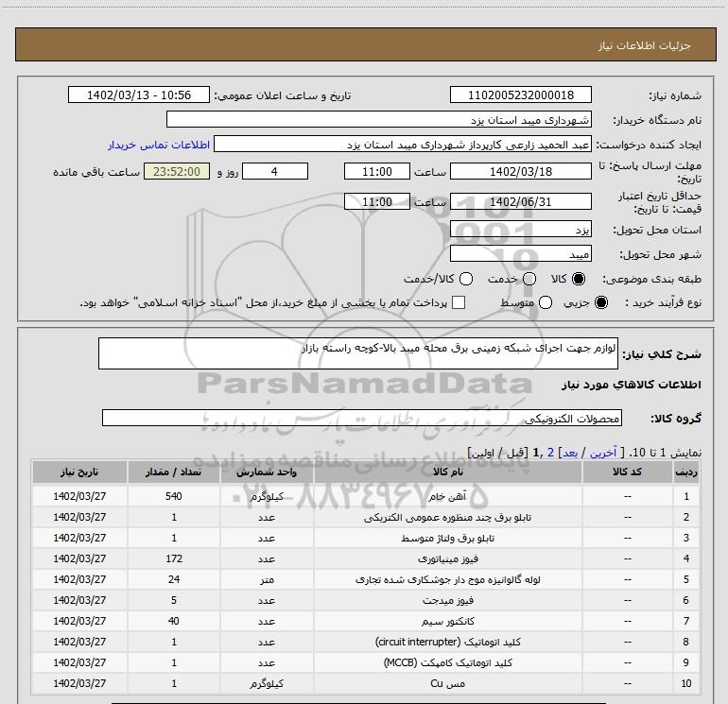Click the متر unit cell

(267, 579)
